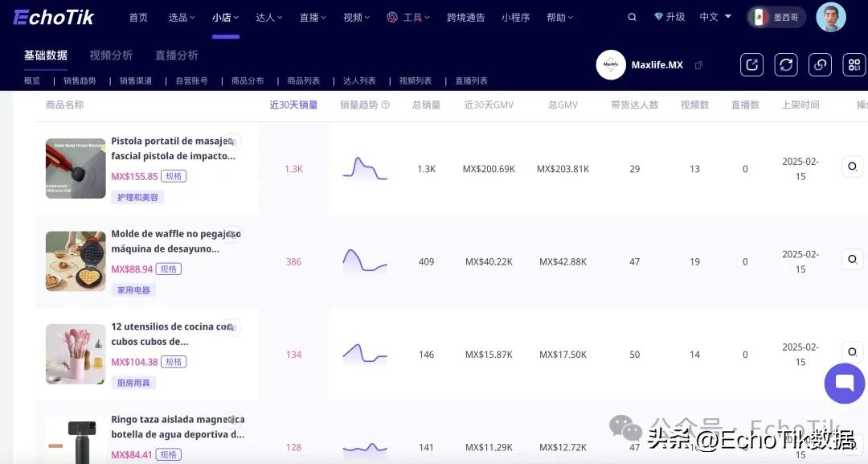Screen dimensions: 868x464
Task: Click the share export icon next to shop name
Action: pyautogui.click(x=752, y=65)
